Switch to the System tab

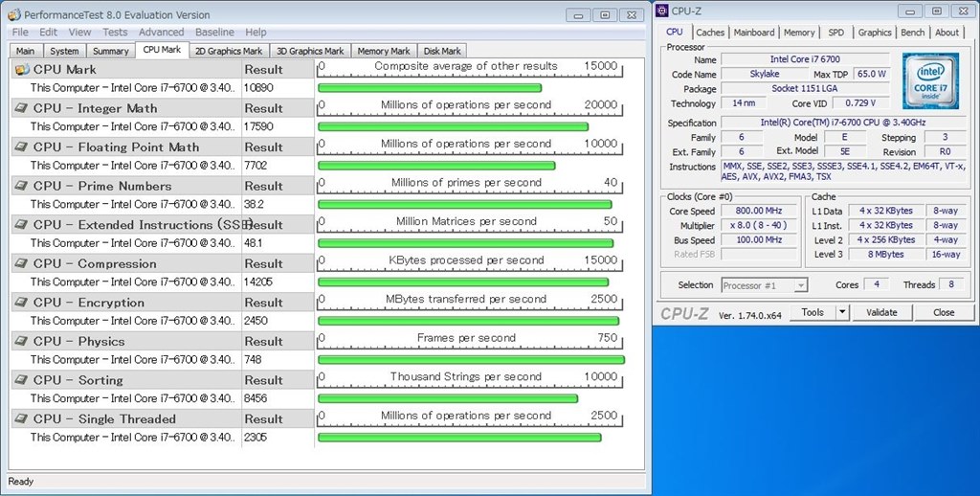(x=64, y=52)
